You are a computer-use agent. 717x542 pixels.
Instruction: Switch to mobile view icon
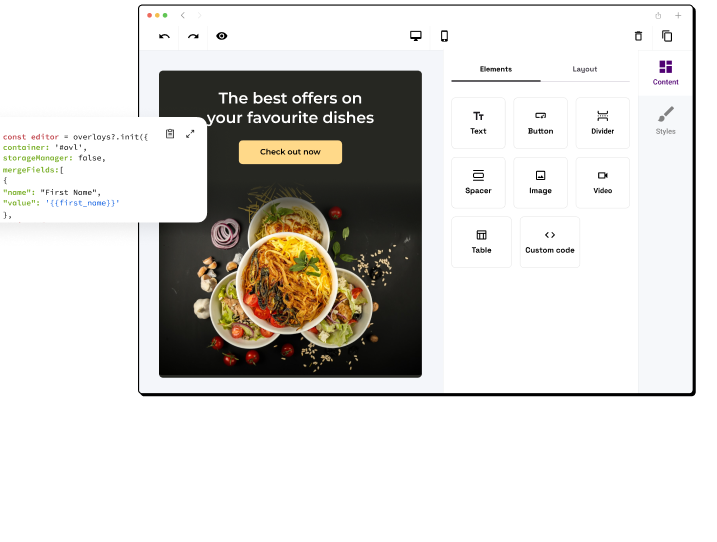tap(444, 36)
